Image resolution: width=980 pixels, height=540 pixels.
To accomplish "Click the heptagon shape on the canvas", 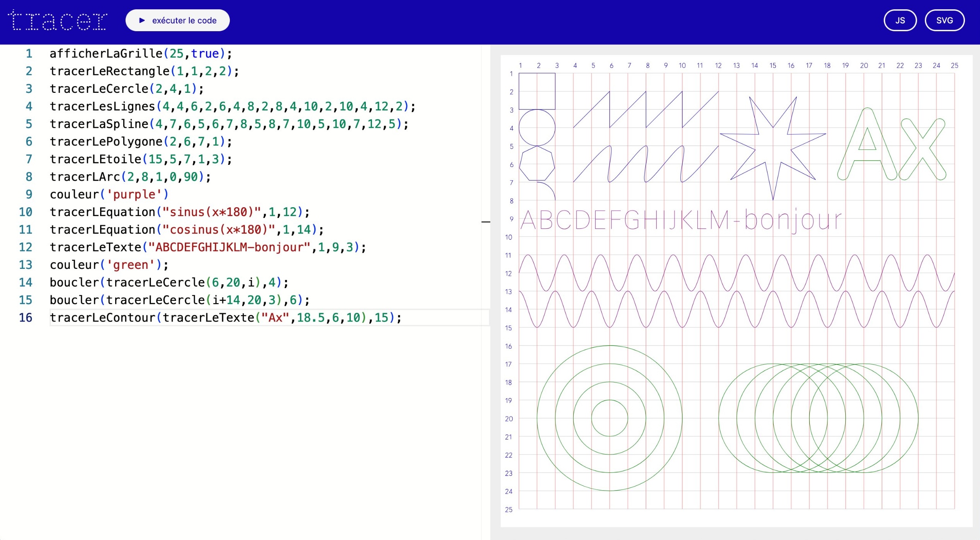I will 537,163.
